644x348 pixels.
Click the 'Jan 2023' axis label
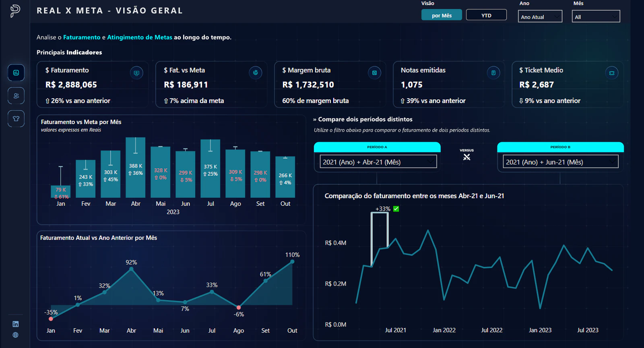(540, 330)
